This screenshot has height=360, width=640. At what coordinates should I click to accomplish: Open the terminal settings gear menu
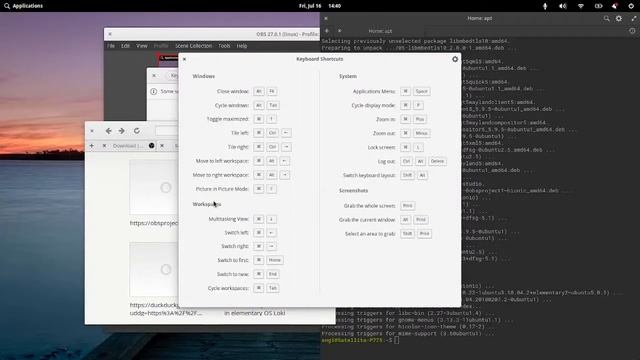tap(619, 18)
